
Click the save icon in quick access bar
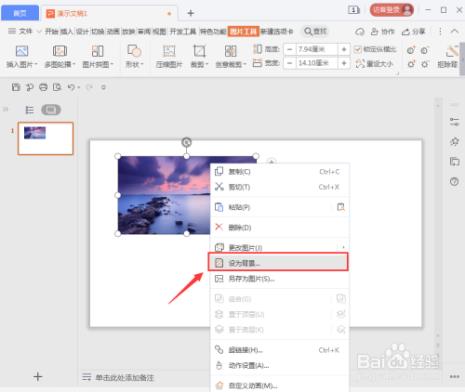click(16, 87)
